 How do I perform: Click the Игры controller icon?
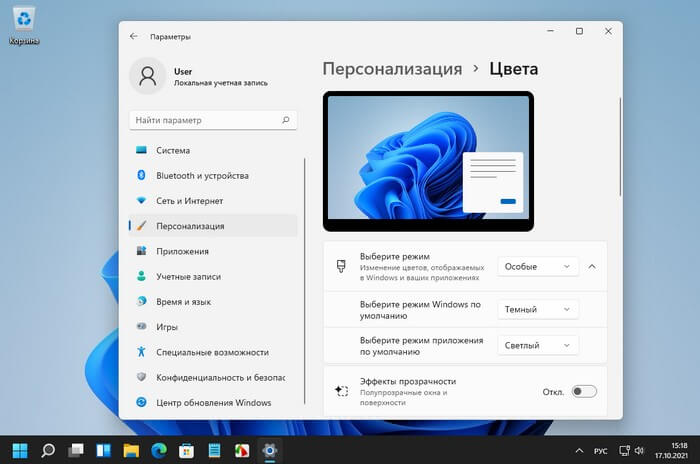click(x=141, y=326)
